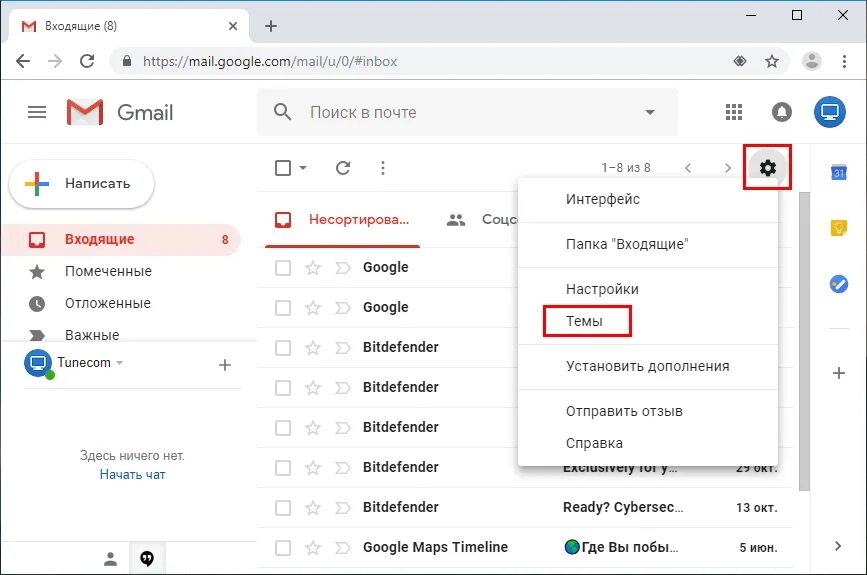Image resolution: width=867 pixels, height=575 pixels.
Task: Mark first Bitdefender email as important
Action: (x=343, y=348)
